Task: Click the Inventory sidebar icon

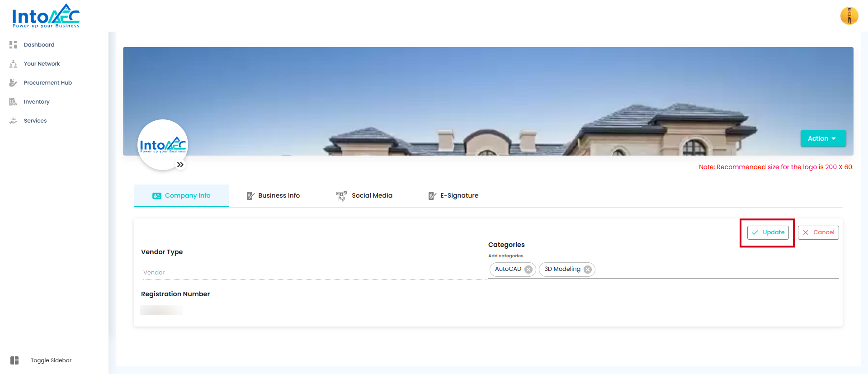Action: 13,102
